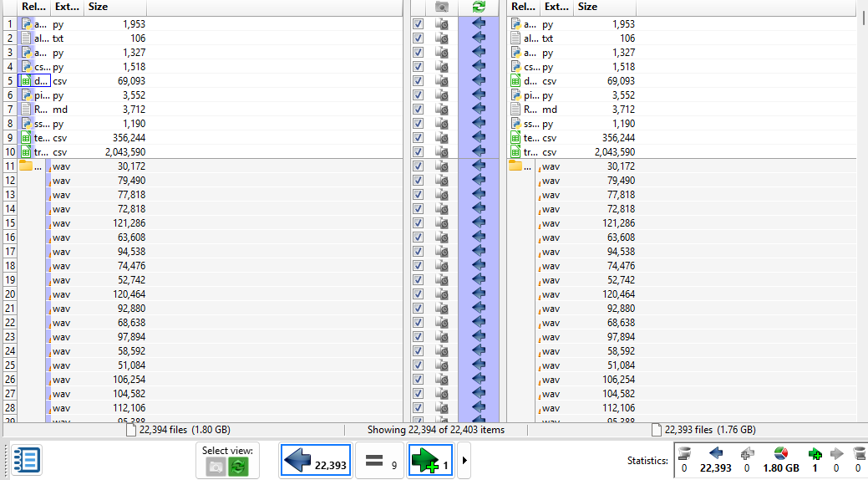Toggle the checkbox on row 28 wav 112,106
Viewport: 868px width, 480px height.
coord(418,408)
